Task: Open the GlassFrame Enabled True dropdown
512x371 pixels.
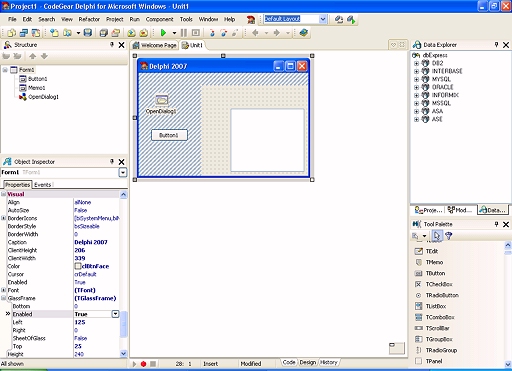Action: pos(115,314)
